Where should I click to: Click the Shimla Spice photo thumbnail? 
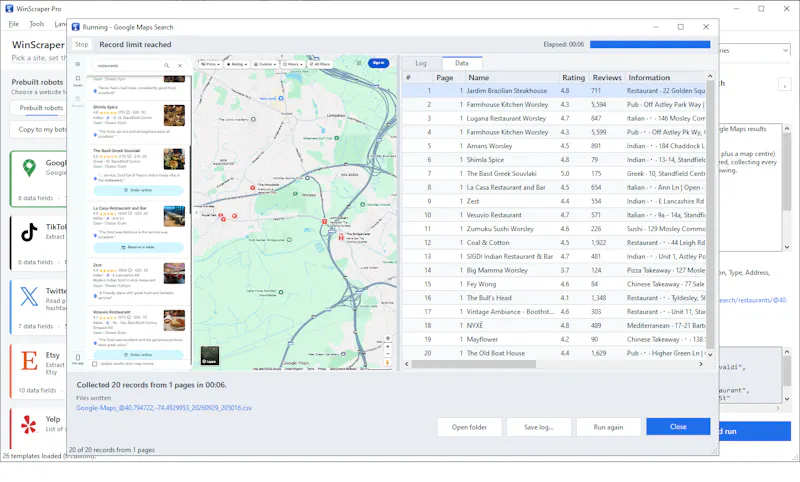coord(174,116)
